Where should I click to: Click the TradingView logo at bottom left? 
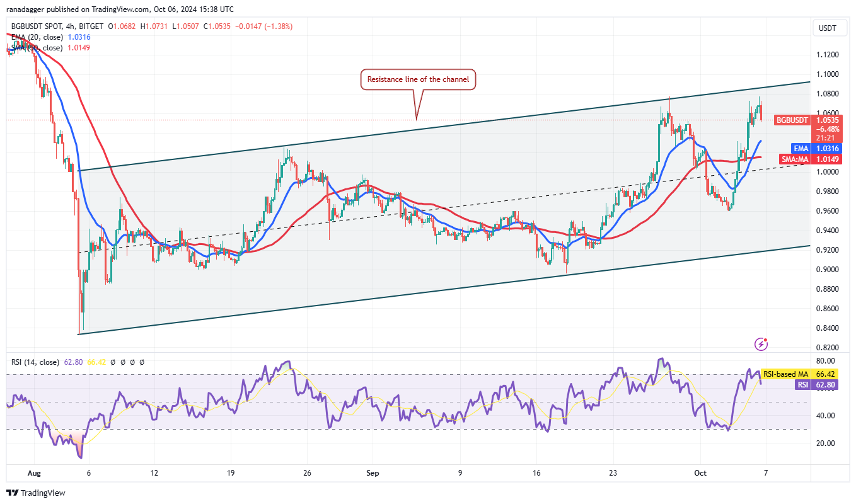(x=36, y=493)
